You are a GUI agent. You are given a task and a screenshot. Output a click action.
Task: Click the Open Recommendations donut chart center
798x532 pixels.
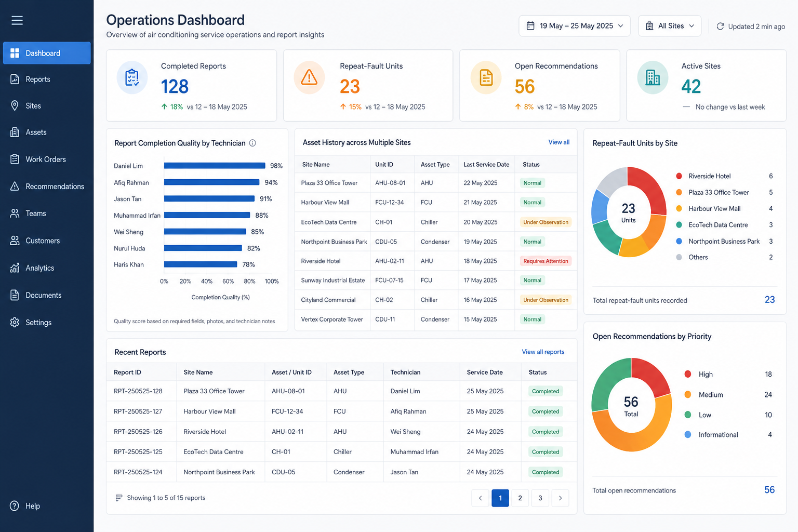tap(631, 405)
